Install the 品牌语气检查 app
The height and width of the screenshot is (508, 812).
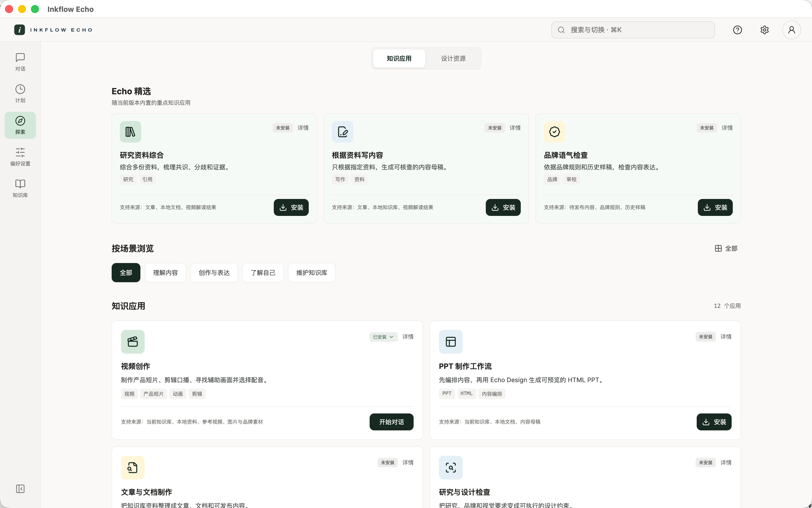click(x=715, y=207)
